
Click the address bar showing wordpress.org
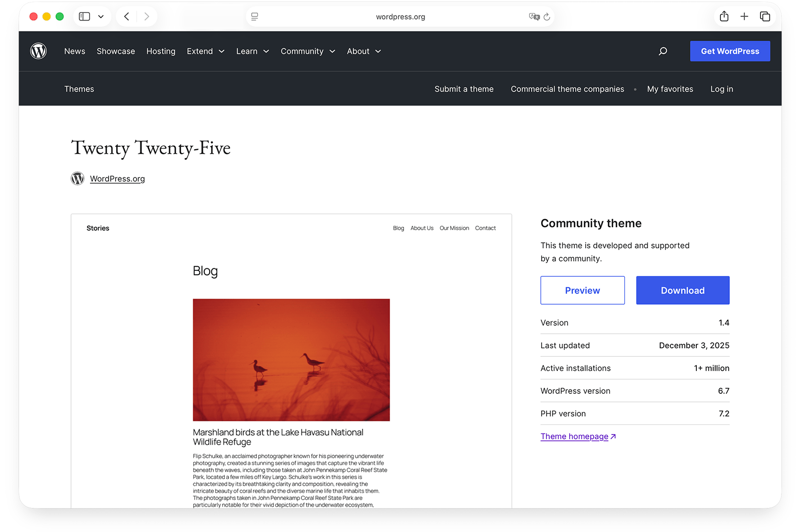coord(400,17)
